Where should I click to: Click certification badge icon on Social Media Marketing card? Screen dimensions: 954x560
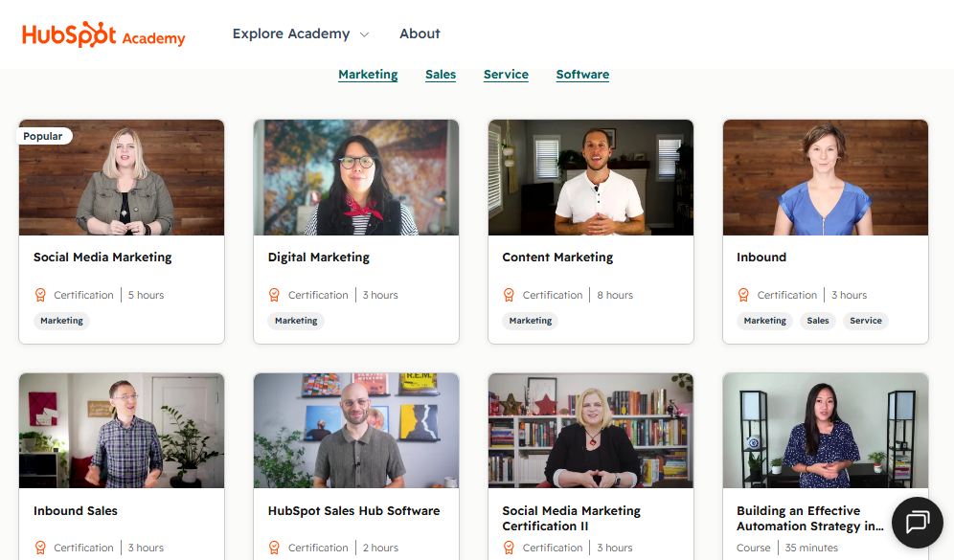(40, 295)
